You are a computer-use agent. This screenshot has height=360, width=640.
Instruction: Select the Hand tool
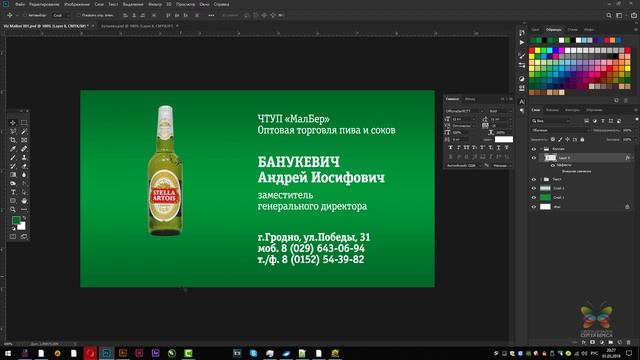pos(24,201)
